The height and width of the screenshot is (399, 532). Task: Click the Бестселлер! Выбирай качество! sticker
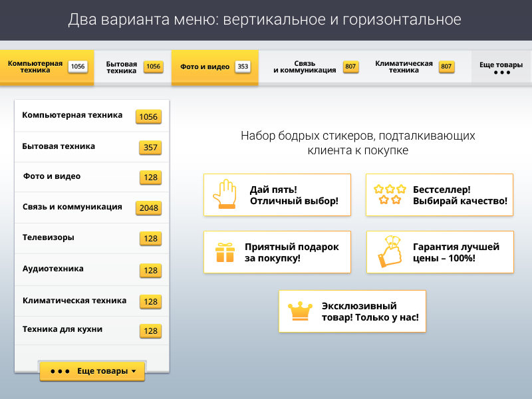click(440, 195)
